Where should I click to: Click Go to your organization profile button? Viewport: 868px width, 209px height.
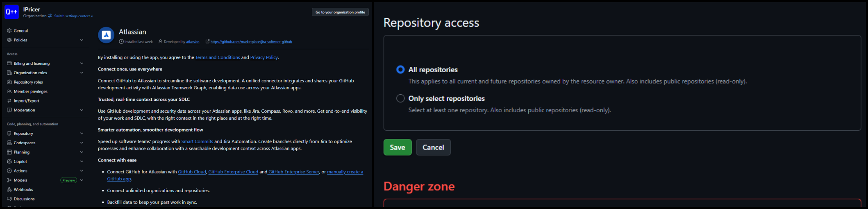(x=340, y=12)
